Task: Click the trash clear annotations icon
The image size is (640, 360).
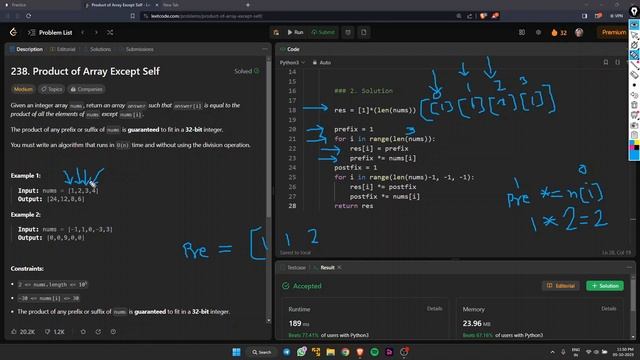Action: pyautogui.click(x=634, y=105)
